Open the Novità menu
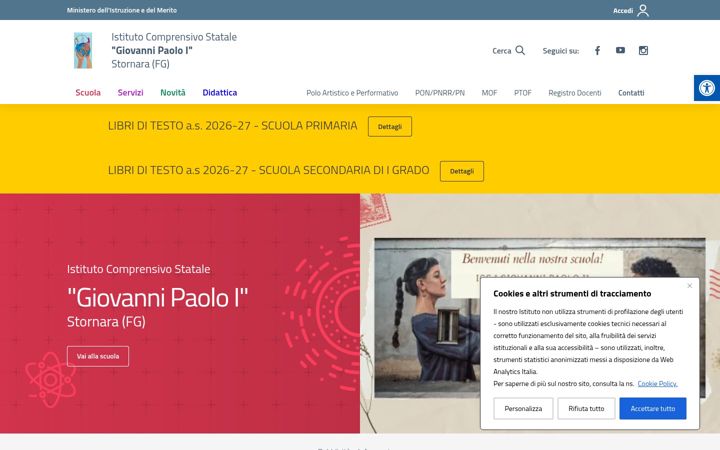Image resolution: width=720 pixels, height=450 pixels. tap(173, 93)
